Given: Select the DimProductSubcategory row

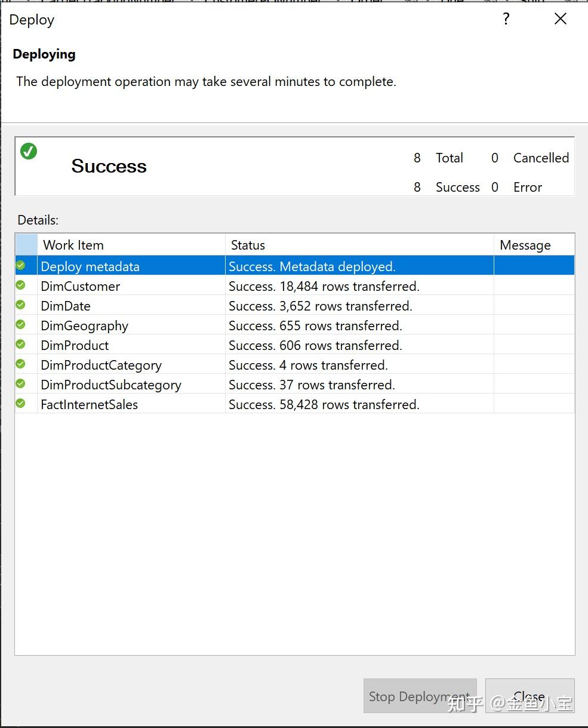Looking at the screenshot, I should pos(119,384).
